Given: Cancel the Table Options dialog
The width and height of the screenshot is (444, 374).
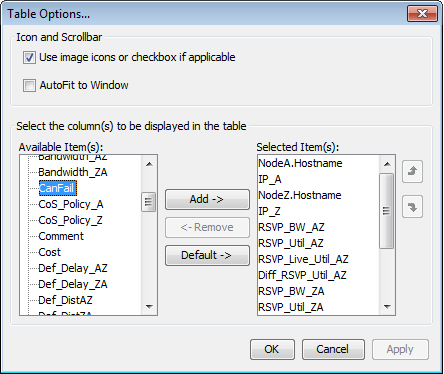Looking at the screenshot, I should pyautogui.click(x=333, y=349).
